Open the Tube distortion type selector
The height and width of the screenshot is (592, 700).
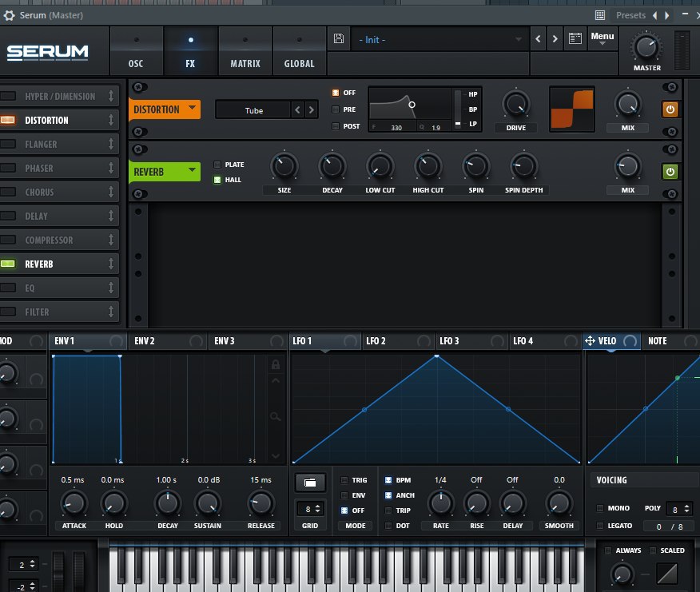pyautogui.click(x=253, y=110)
